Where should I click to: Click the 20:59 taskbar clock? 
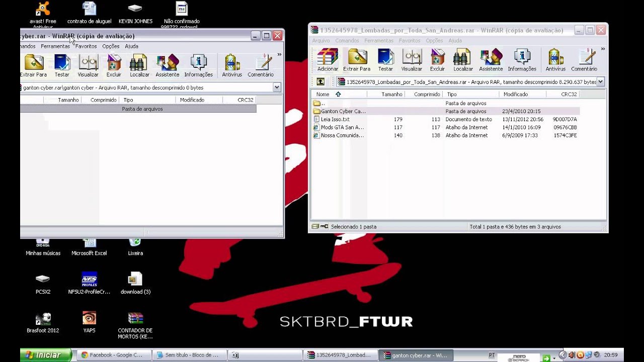click(x=611, y=355)
